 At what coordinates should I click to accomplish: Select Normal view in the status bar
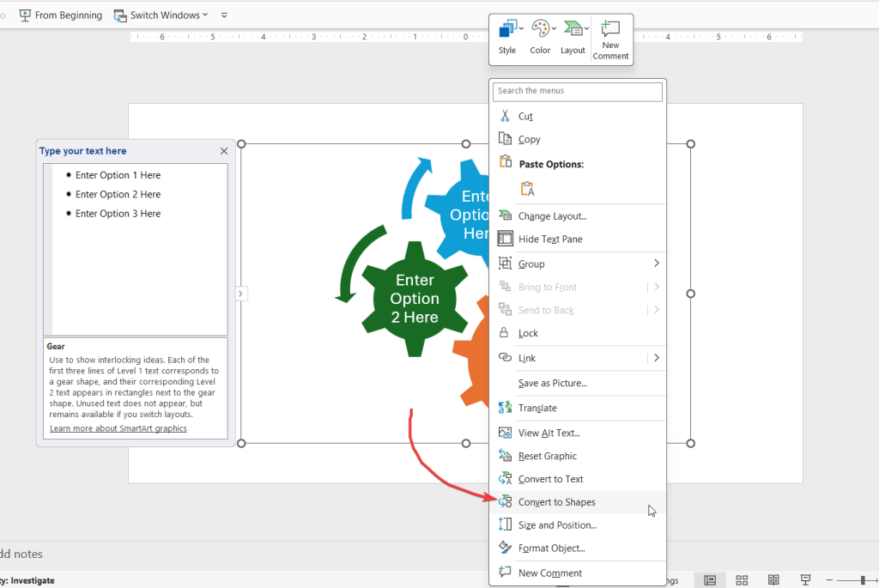tap(709, 579)
